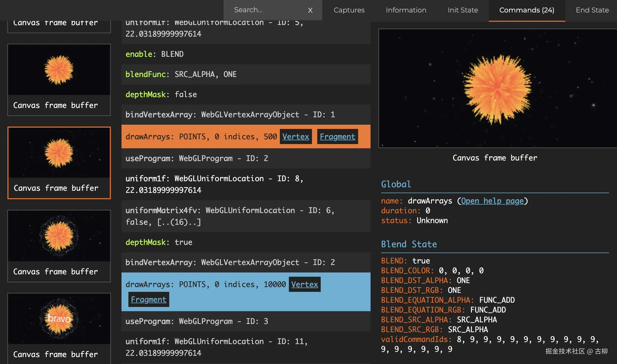Screen dimensions: 617x364
Task: Switch to the Captures tab
Action: pyautogui.click(x=349, y=10)
